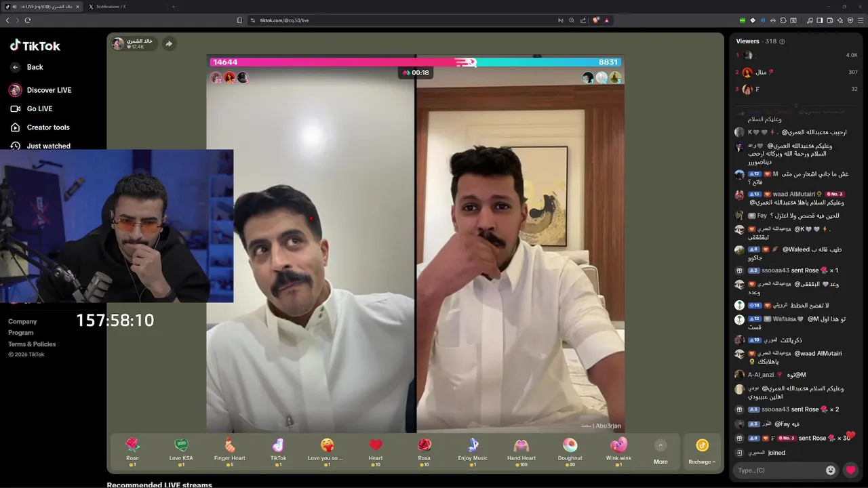Open the browser hamburger menu

861,20
